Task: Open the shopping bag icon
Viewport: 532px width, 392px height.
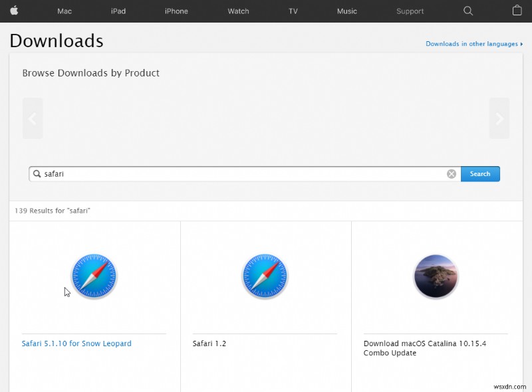Action: (x=517, y=11)
